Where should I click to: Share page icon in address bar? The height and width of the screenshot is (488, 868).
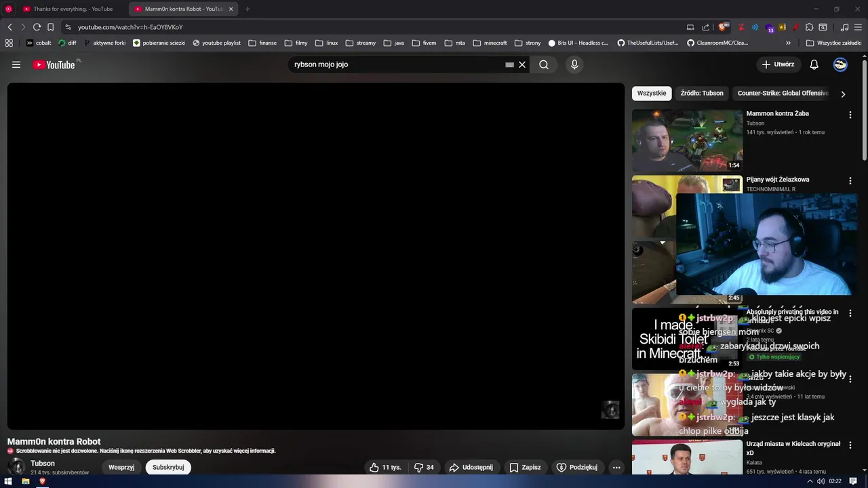(705, 27)
